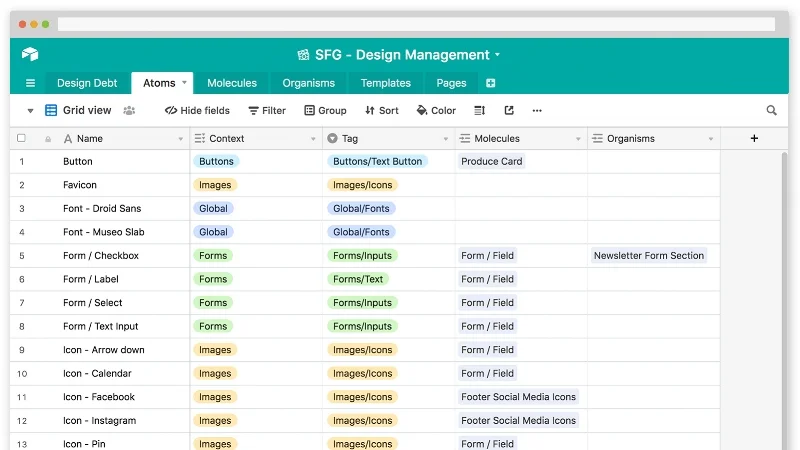800x450 pixels.
Task: Click Images/Icons tag in Favicon row
Action: [363, 185]
